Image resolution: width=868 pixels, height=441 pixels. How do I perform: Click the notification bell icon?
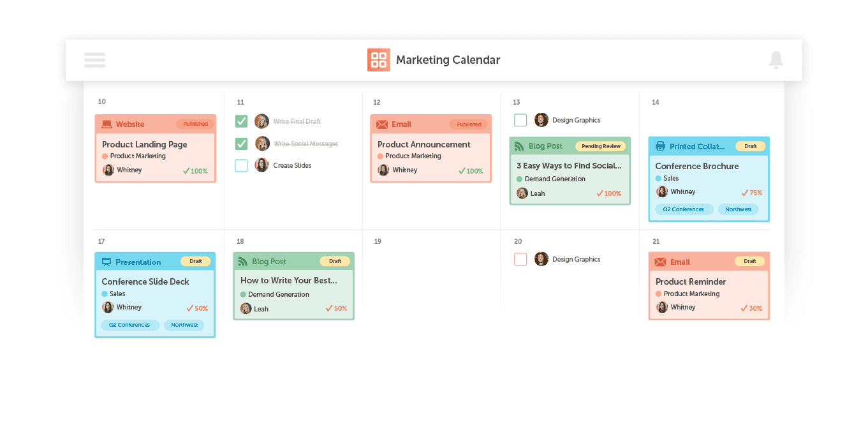tap(776, 59)
